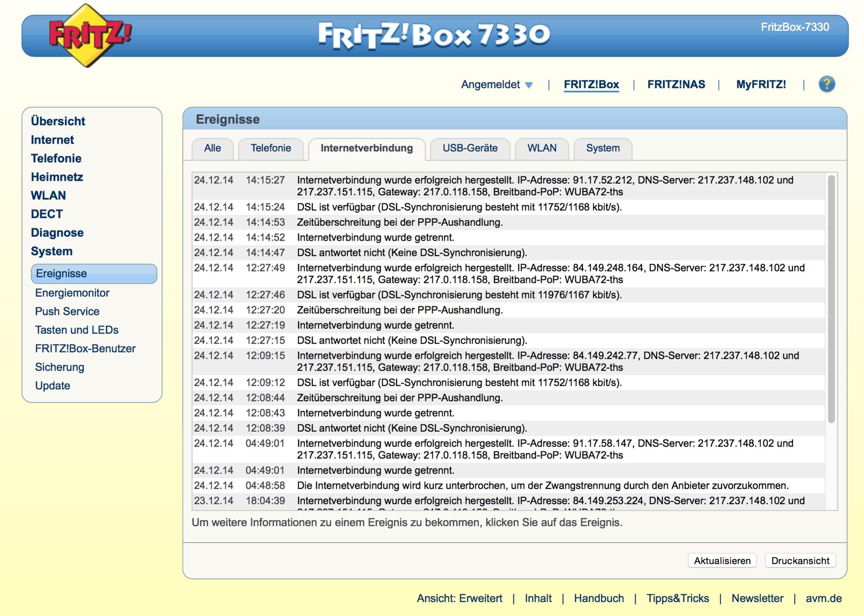The height and width of the screenshot is (616, 864).
Task: Click the Ansicht: Erweitert footer link
Action: (x=459, y=598)
